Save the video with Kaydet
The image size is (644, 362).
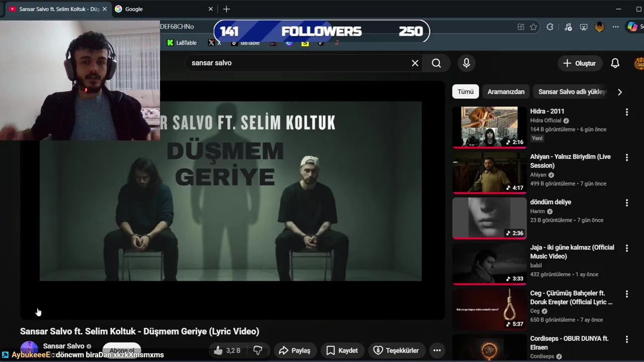(342, 350)
